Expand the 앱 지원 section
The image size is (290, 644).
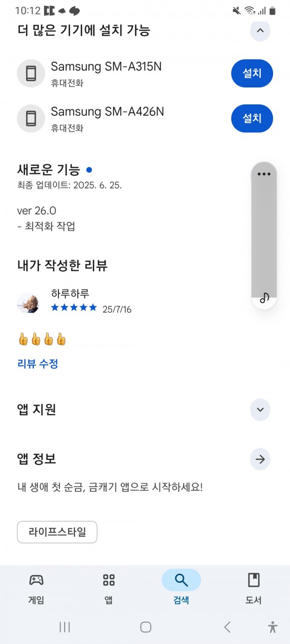[260, 410]
